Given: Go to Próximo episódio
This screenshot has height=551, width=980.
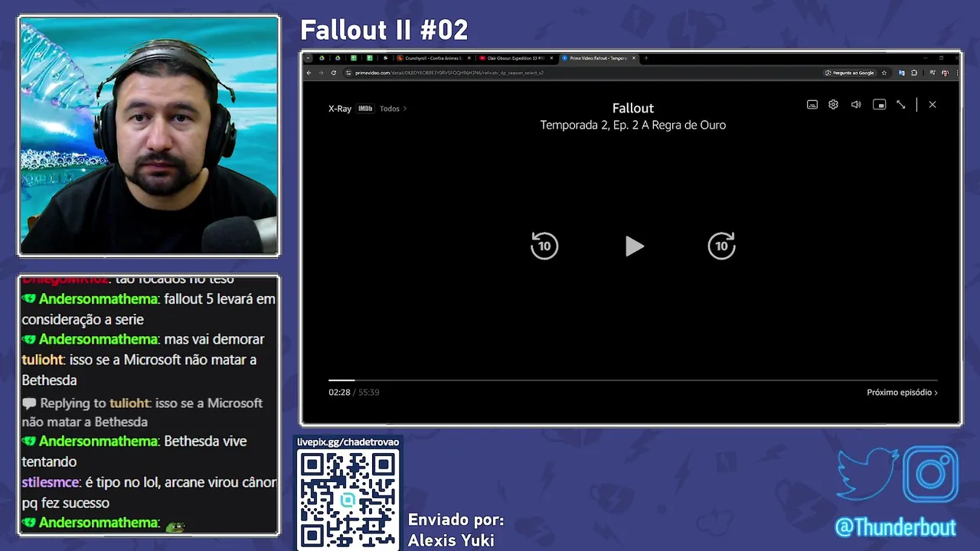Looking at the screenshot, I should point(902,392).
